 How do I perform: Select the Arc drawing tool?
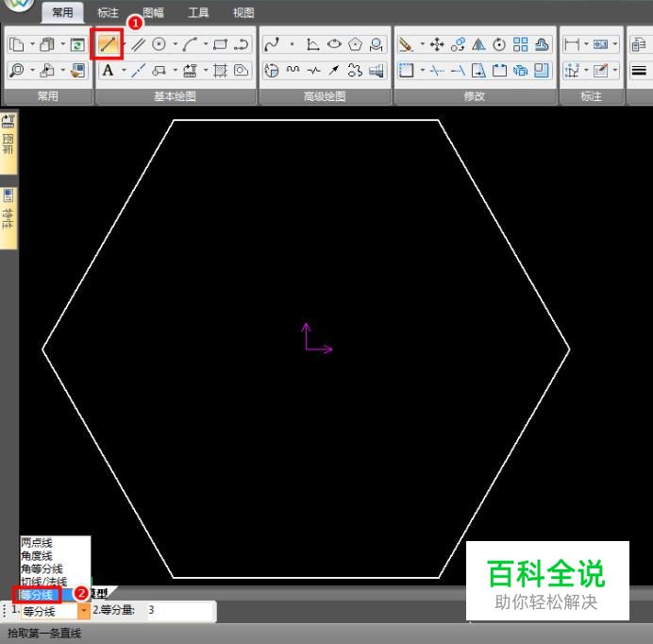(190, 44)
